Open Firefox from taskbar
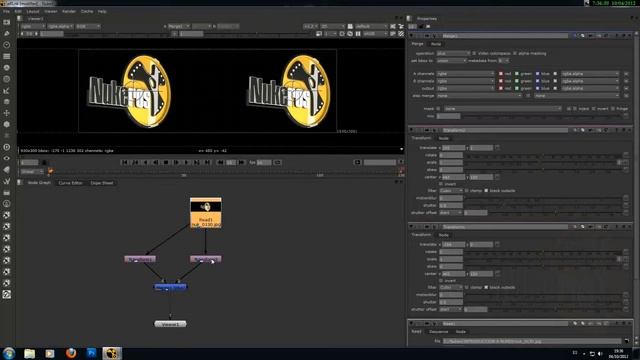The width and height of the screenshot is (640, 360). (x=71, y=353)
